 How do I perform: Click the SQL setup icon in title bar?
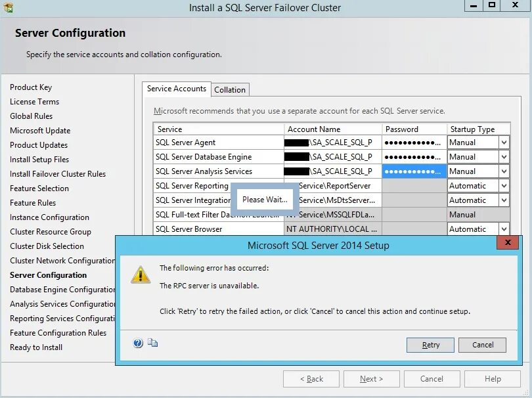[8, 7]
